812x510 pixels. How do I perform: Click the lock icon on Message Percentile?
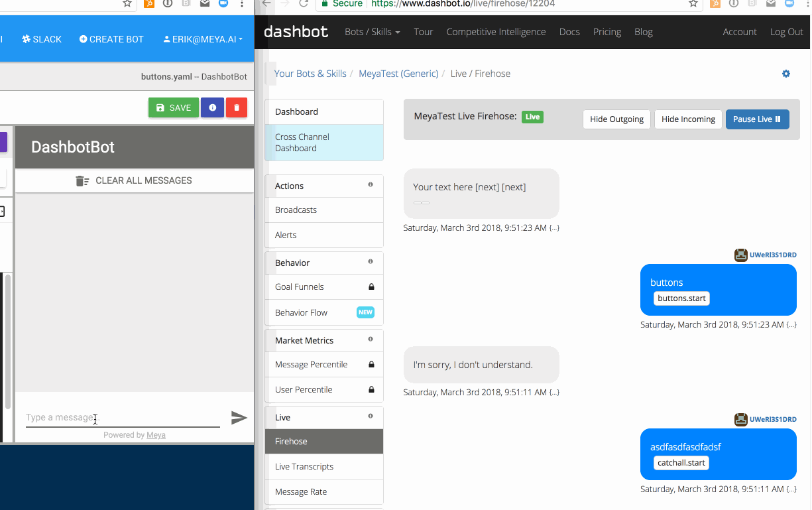(x=371, y=365)
